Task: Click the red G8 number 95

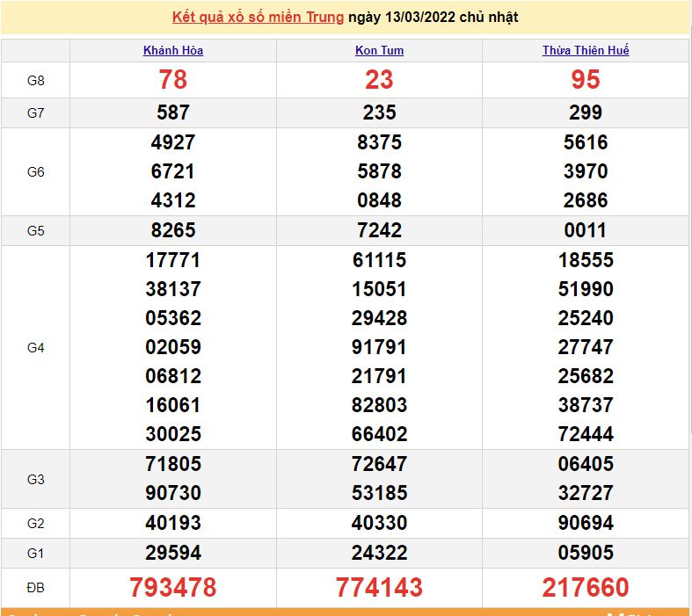Action: [586, 80]
